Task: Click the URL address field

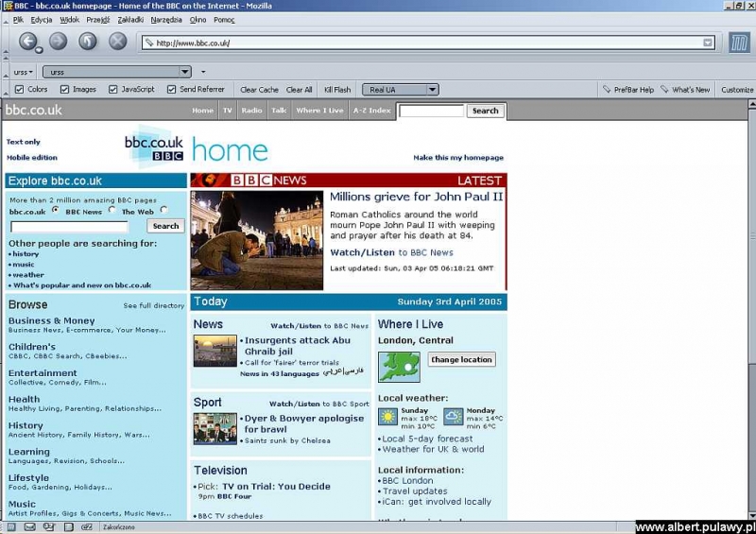Action: tap(428, 43)
